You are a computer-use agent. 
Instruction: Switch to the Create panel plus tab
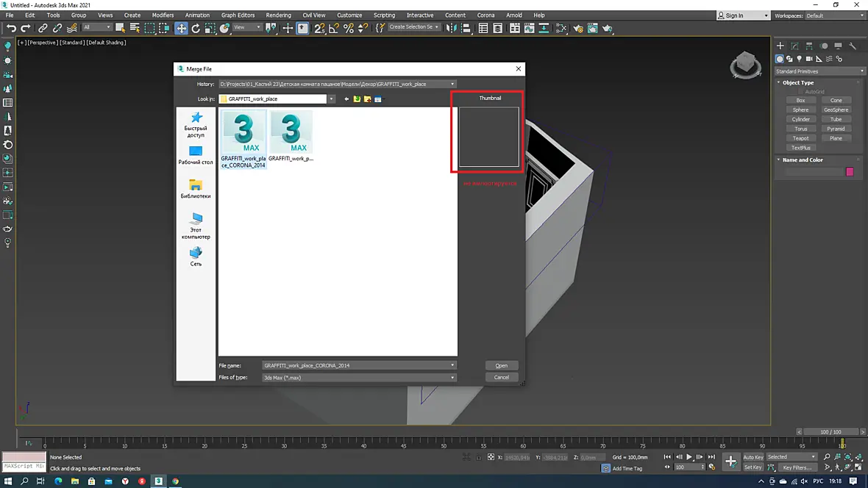[780, 46]
